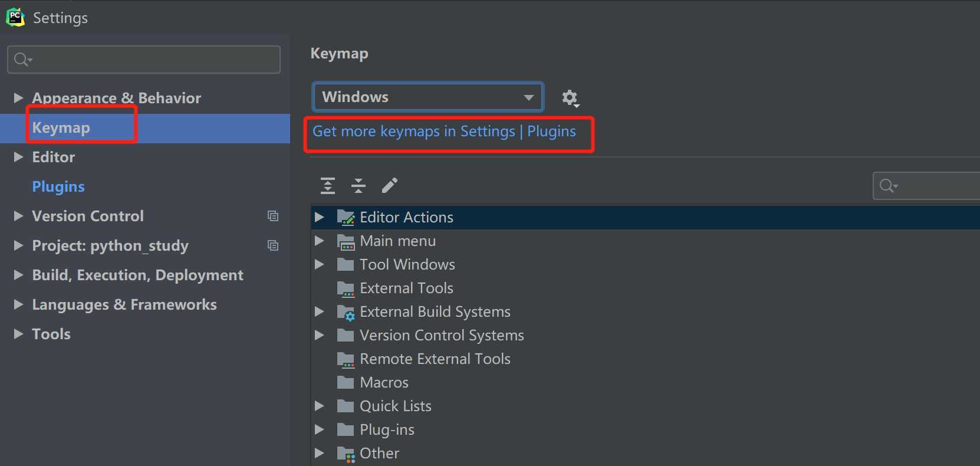Viewport: 980px width, 466px height.
Task: Expand the Editor settings group arrow
Action: [18, 157]
